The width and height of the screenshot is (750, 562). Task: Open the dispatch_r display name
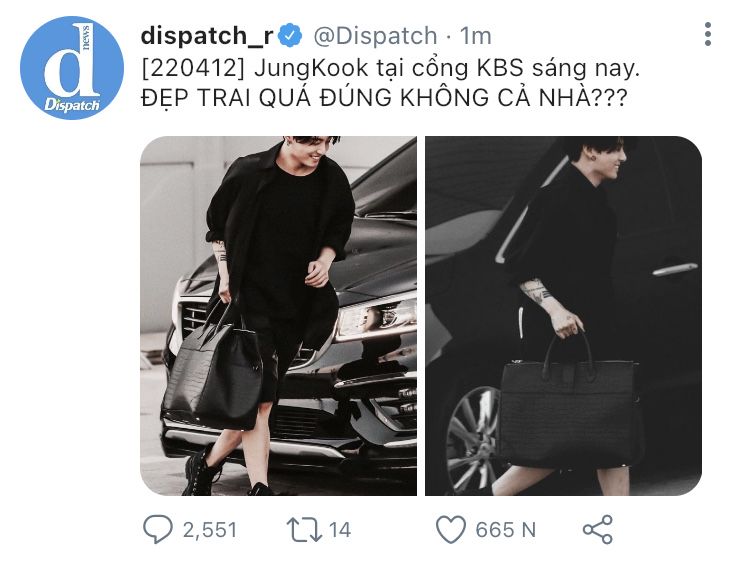(x=207, y=36)
